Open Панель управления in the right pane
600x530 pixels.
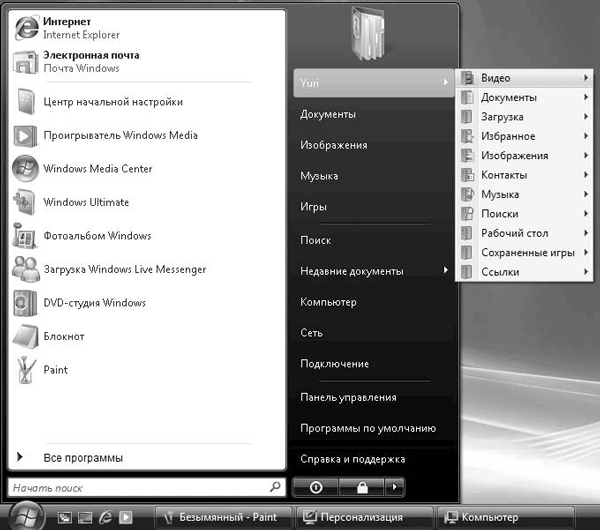click(x=348, y=397)
